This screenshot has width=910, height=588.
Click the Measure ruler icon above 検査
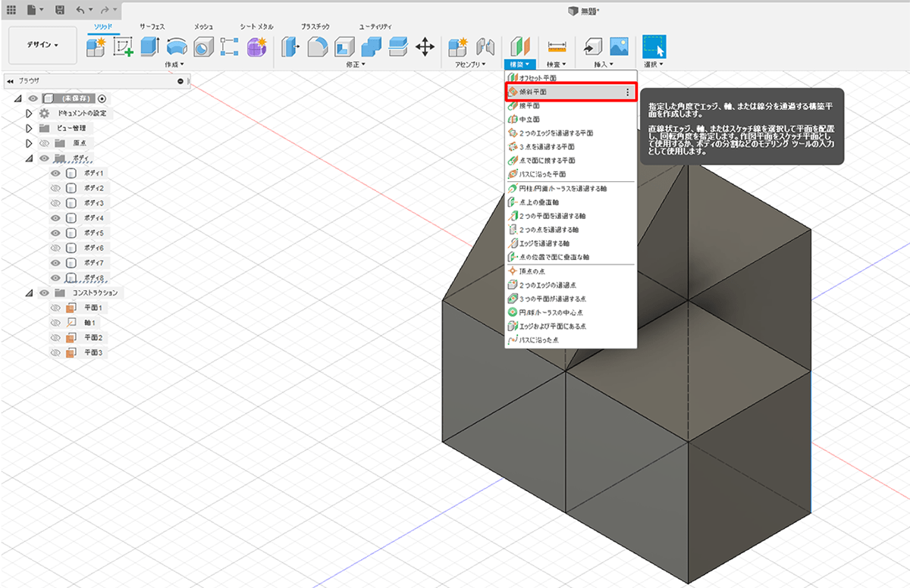pyautogui.click(x=557, y=47)
